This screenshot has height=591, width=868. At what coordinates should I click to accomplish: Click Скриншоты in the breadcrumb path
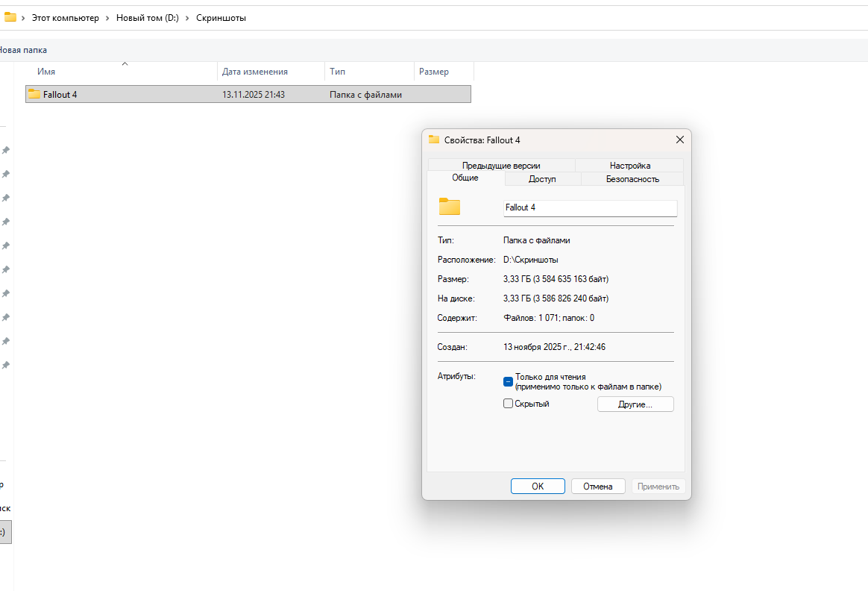pos(221,18)
